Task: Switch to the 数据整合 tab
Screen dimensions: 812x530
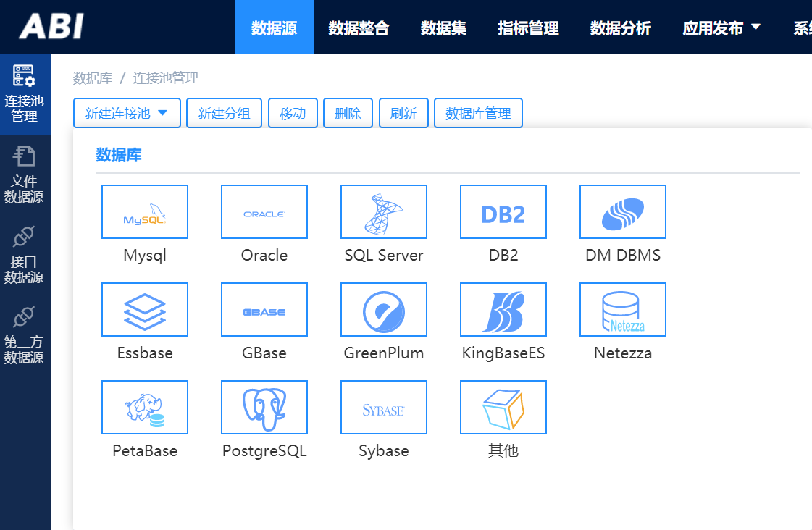Action: [x=359, y=28]
